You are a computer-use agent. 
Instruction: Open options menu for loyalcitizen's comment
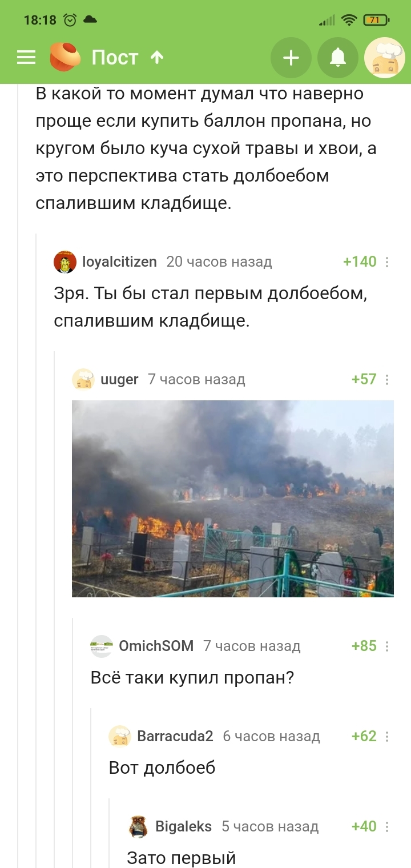tap(387, 262)
